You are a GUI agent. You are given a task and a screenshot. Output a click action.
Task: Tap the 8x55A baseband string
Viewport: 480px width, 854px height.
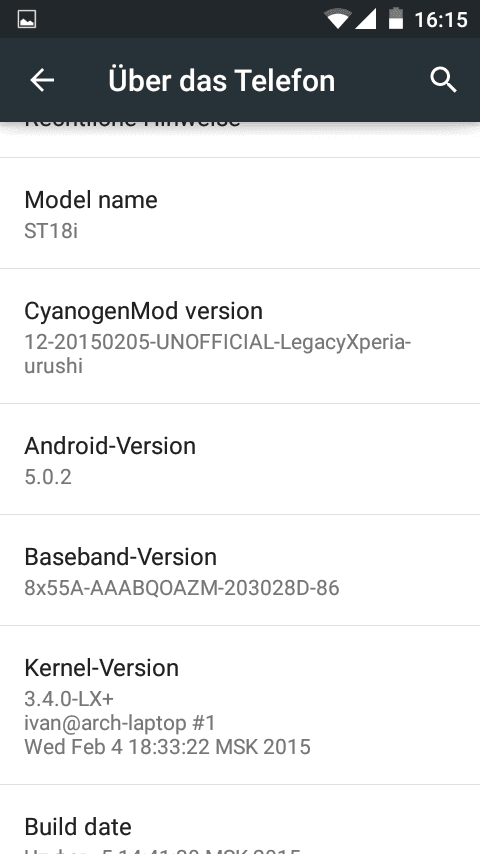[x=182, y=588]
